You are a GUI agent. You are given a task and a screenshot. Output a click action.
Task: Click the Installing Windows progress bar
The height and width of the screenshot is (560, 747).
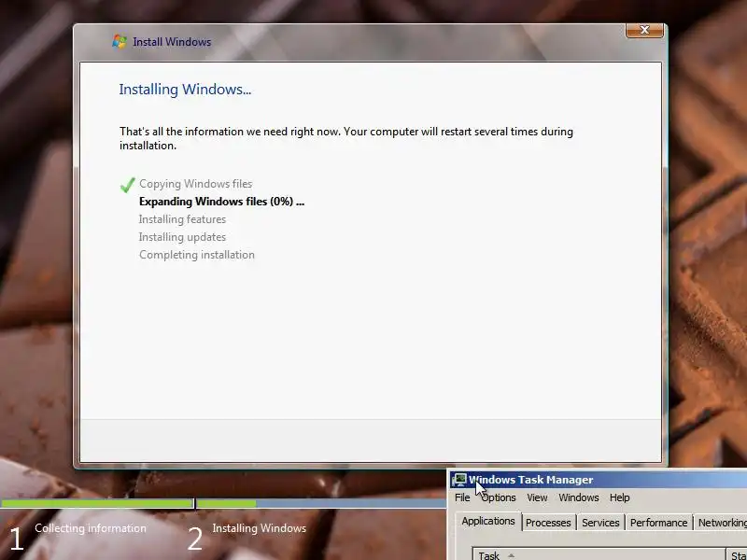click(321, 503)
